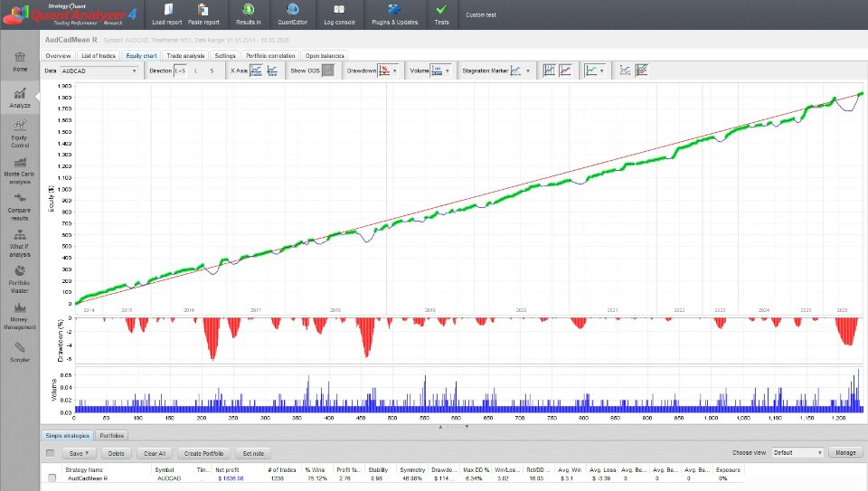Open Portfolio Master
This screenshot has height=491, width=868.
click(20, 279)
